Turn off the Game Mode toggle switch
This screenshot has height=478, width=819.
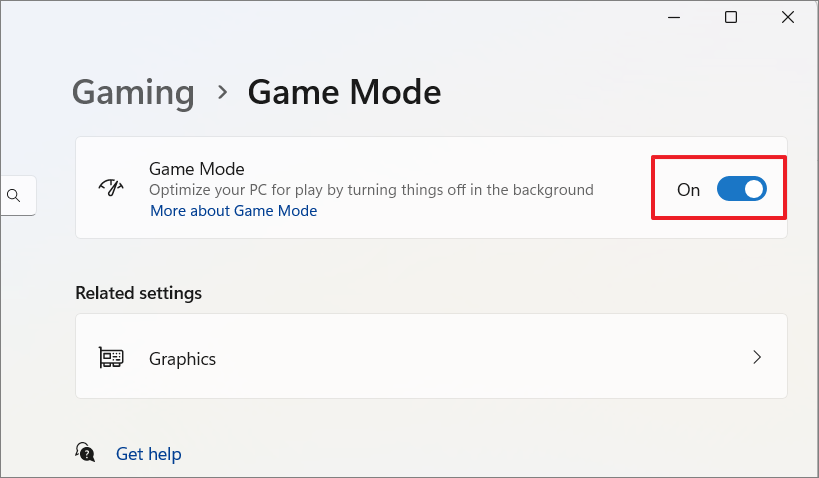741,189
